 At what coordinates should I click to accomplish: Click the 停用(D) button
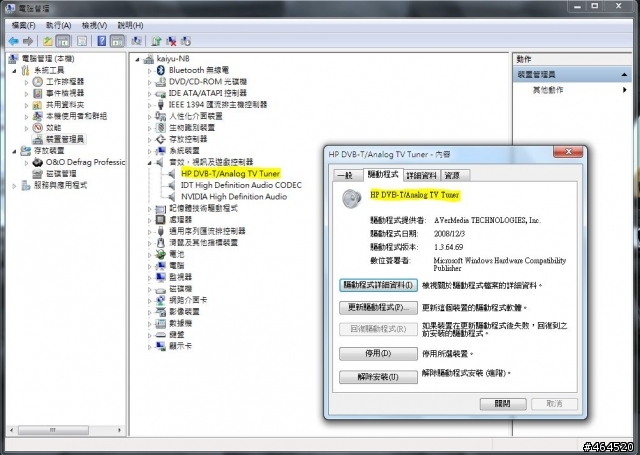pyautogui.click(x=378, y=353)
